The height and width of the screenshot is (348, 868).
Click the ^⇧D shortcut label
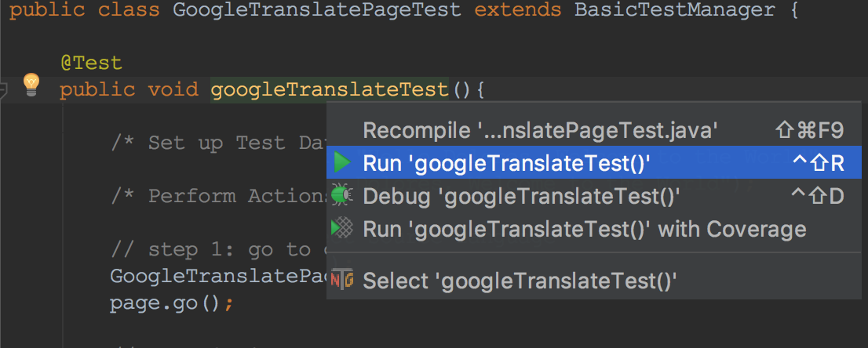pyautogui.click(x=819, y=196)
